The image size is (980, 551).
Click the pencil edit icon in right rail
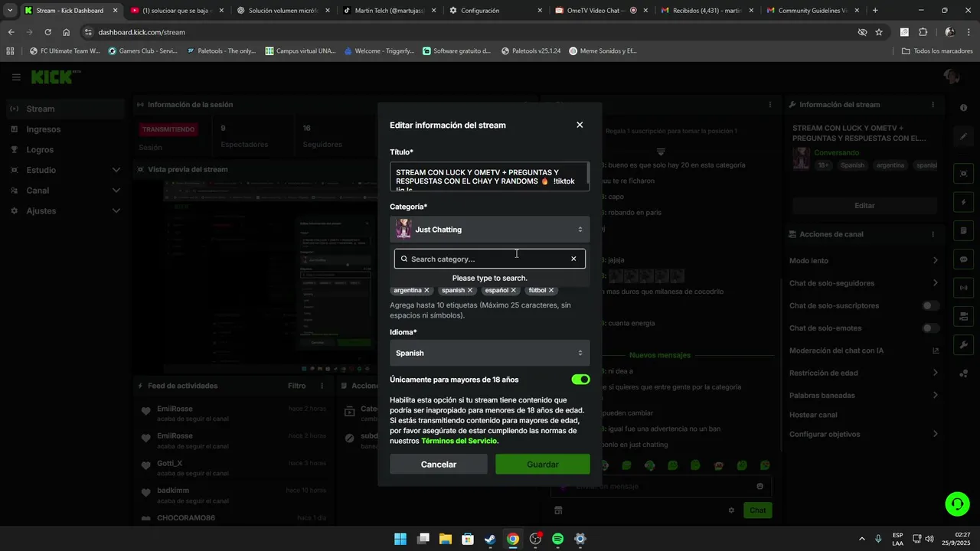click(964, 136)
